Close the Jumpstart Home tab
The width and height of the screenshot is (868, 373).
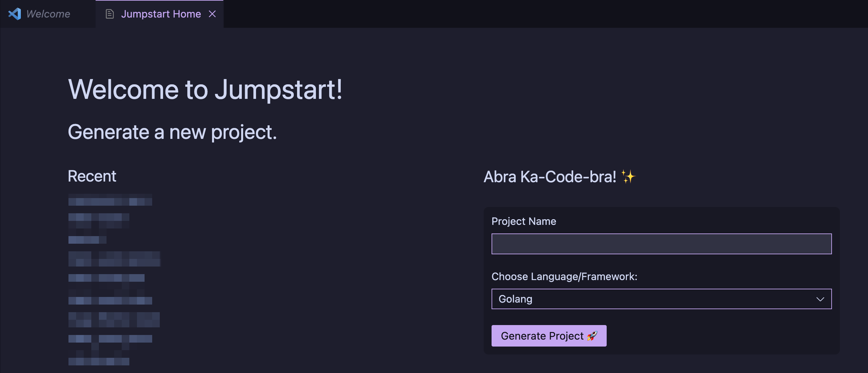coord(212,14)
